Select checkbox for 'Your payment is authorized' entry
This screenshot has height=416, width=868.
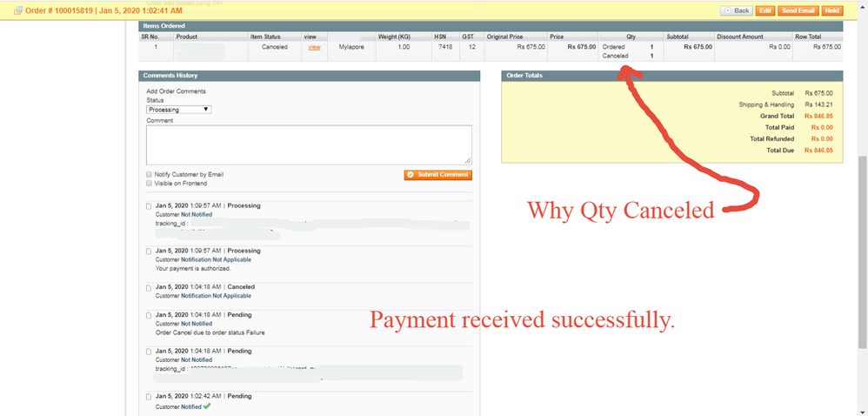[x=150, y=252]
